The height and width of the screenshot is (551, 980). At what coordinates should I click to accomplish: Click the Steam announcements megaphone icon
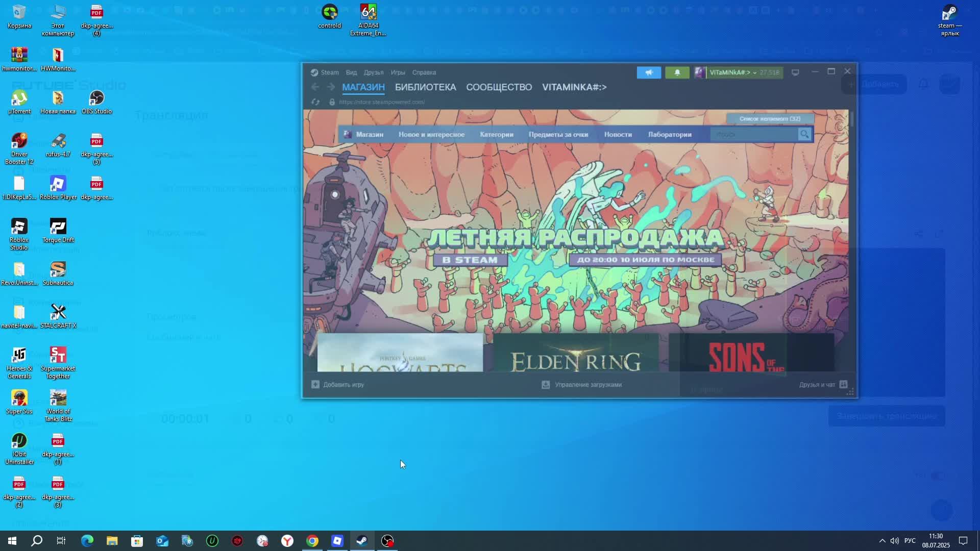(x=649, y=72)
